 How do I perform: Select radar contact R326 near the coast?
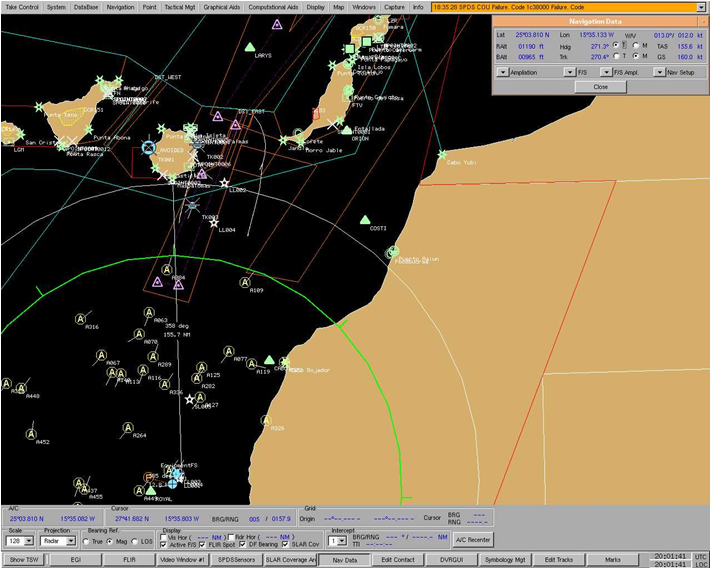tap(267, 421)
